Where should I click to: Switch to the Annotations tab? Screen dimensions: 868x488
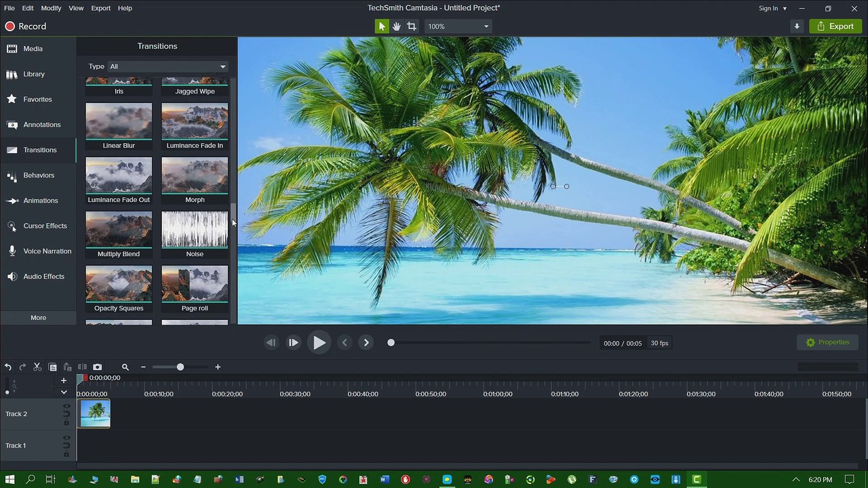38,125
